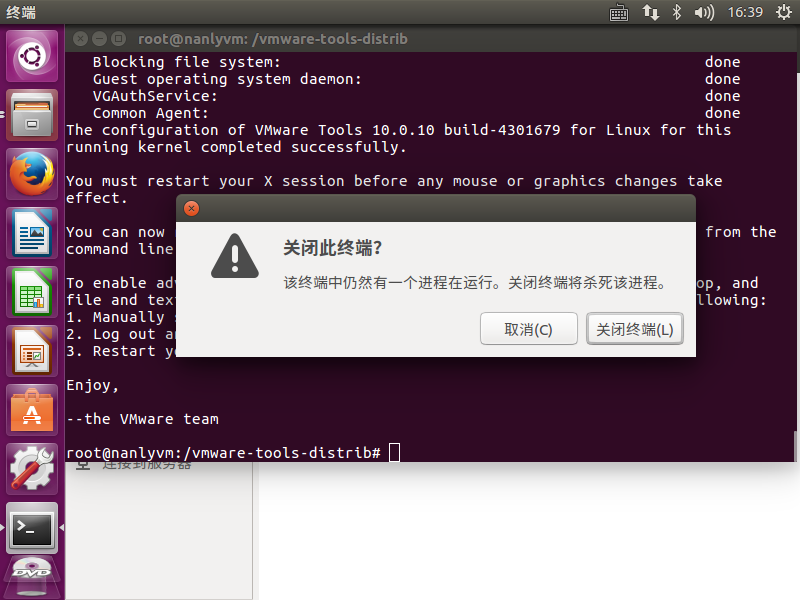Click 'Common Agent:' line in terminal
This screenshot has height=600, width=800.
pos(151,113)
